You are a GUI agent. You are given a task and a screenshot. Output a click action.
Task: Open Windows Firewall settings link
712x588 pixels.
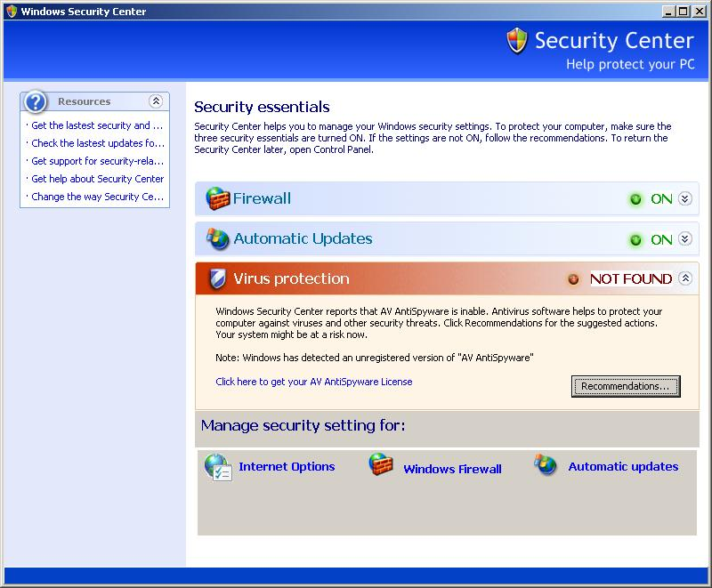coord(452,469)
